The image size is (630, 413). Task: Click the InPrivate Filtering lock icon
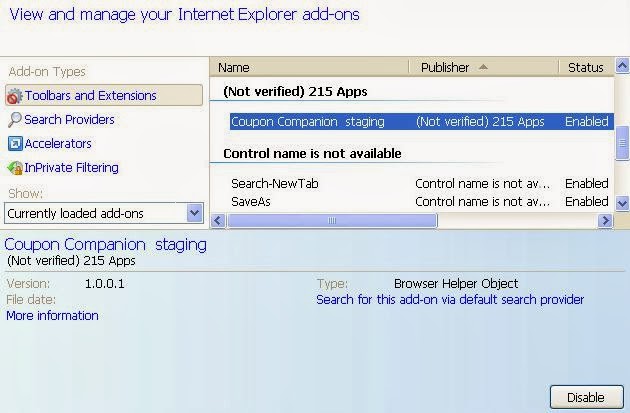(15, 168)
